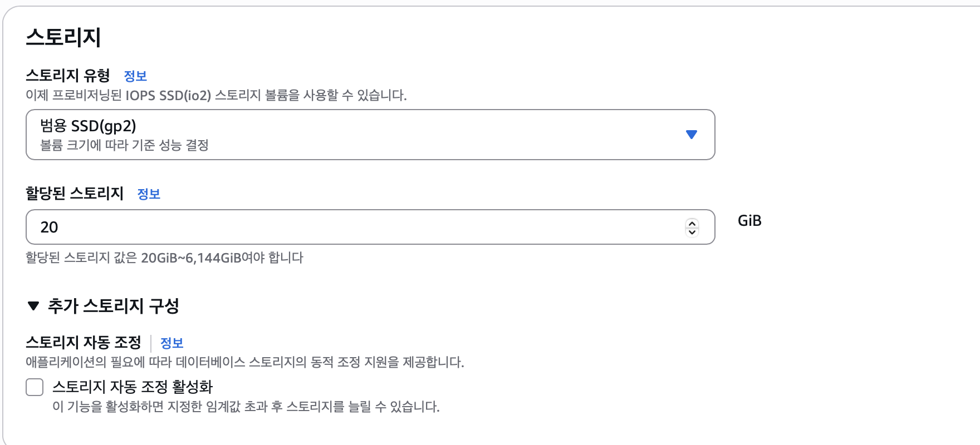Collapse 추가 스토리지 구성 using its triangle
Viewport: 980px width, 445px height.
tap(33, 306)
